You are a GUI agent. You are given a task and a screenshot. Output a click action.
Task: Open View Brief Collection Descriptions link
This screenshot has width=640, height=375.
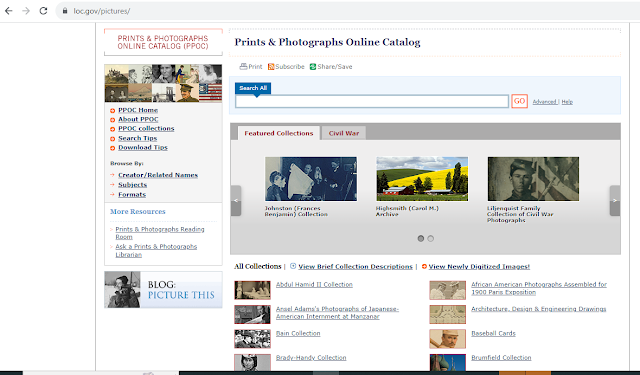point(355,266)
